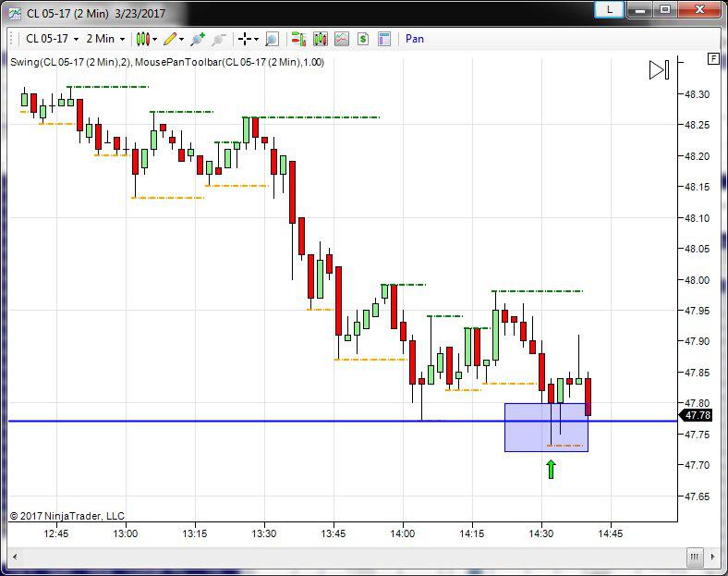Click the 13:00 time axis label
This screenshot has width=728, height=576.
click(x=126, y=533)
